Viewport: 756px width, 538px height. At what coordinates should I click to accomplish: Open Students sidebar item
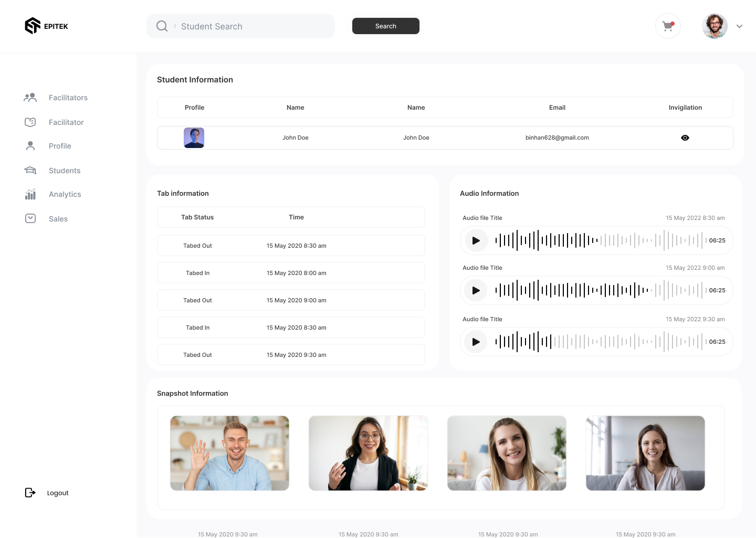coord(65,171)
